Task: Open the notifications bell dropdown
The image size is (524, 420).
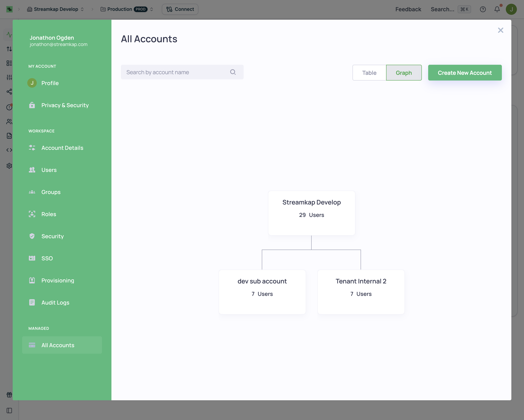Action: point(497,9)
